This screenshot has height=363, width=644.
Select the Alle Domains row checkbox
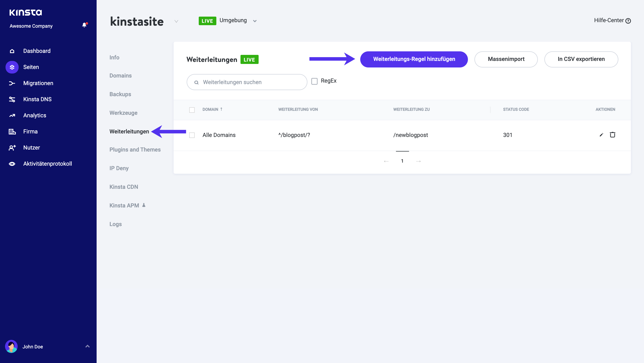click(x=192, y=135)
